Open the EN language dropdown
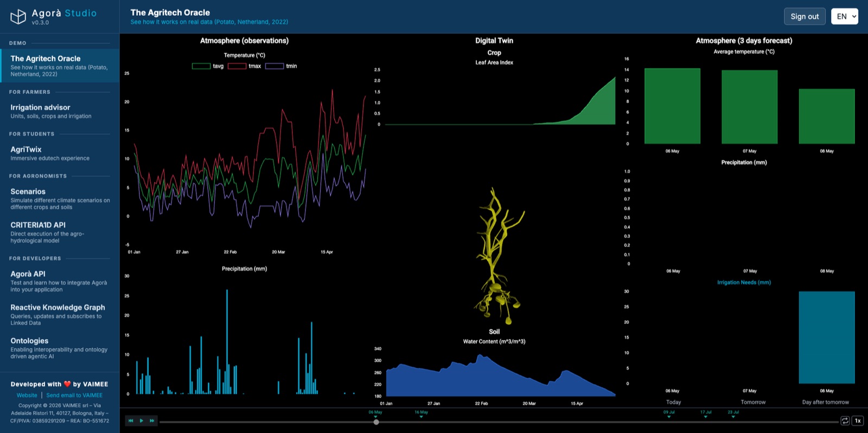The image size is (868, 433). pos(845,16)
